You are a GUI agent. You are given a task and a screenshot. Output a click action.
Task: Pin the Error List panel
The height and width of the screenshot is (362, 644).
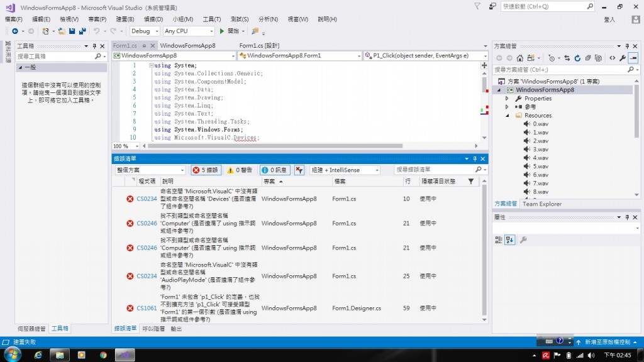click(x=475, y=159)
